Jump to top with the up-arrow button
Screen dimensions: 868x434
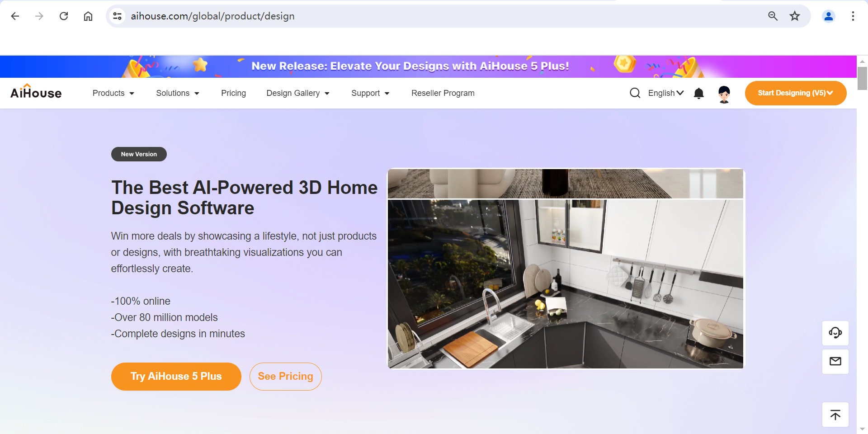(x=835, y=415)
